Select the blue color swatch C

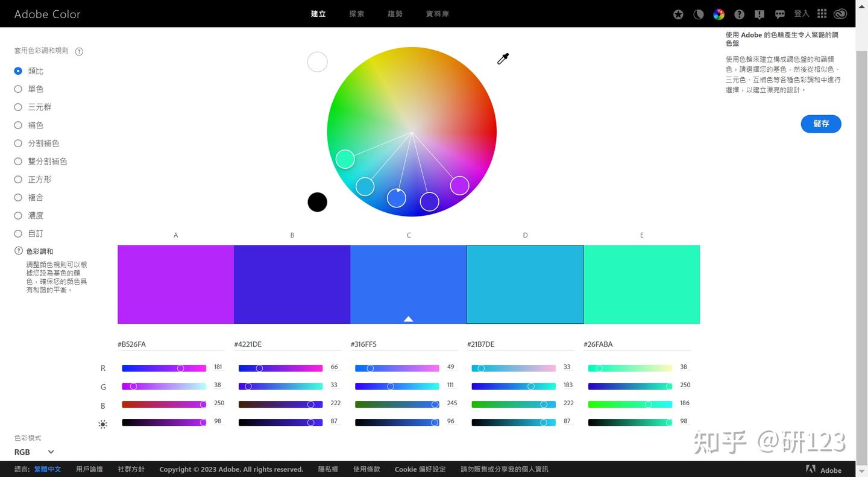point(409,285)
